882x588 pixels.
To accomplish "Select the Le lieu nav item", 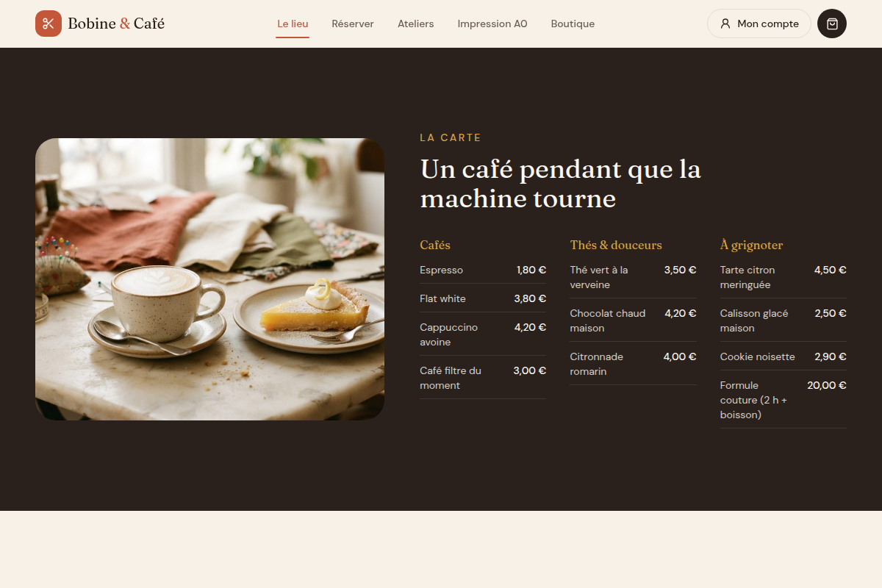I will pos(293,24).
